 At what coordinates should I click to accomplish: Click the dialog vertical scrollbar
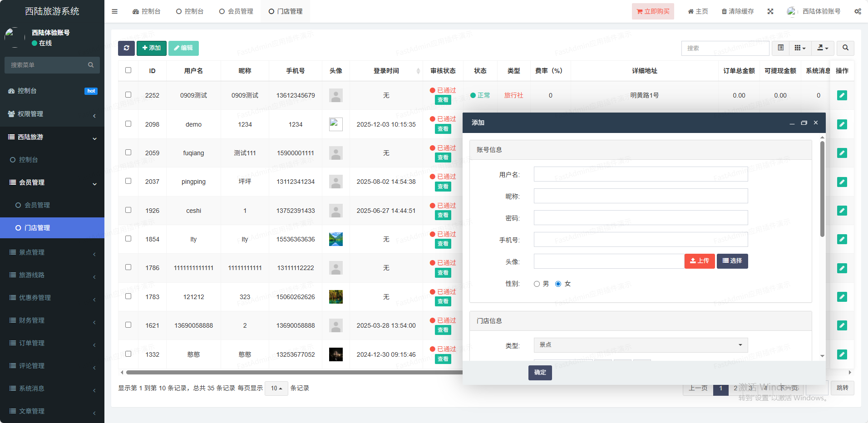point(822,189)
